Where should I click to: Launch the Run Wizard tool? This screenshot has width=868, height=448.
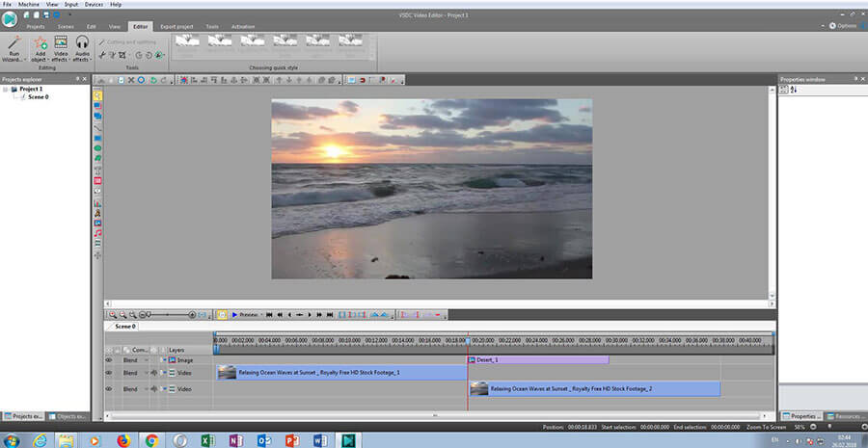[x=14, y=49]
